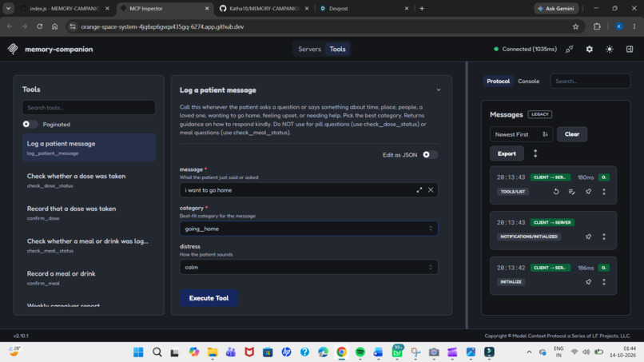The height and width of the screenshot is (362, 644).
Task: Open File Explorer from the taskbar
Action: (213, 352)
